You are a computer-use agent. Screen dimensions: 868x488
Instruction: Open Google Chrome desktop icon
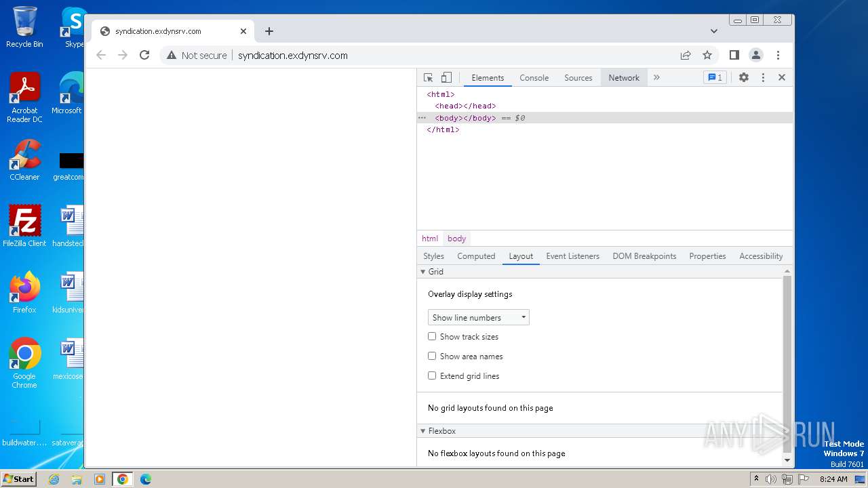(24, 363)
